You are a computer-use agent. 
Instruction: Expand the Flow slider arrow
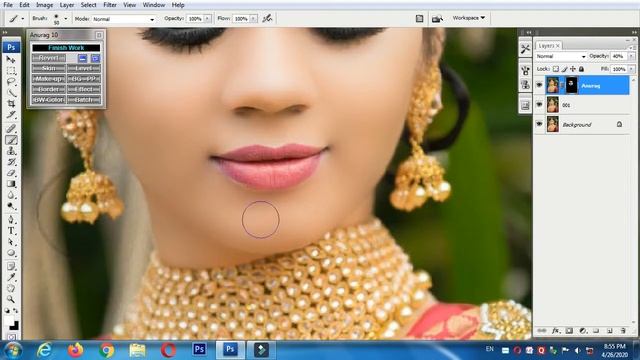point(253,19)
